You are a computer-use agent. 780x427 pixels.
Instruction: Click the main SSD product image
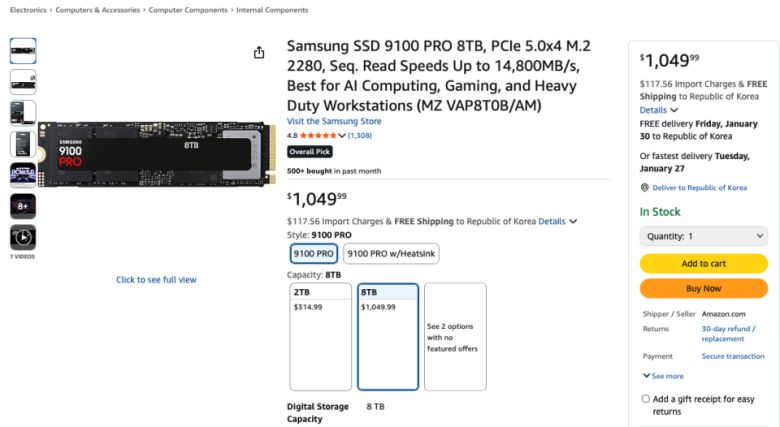[157, 155]
